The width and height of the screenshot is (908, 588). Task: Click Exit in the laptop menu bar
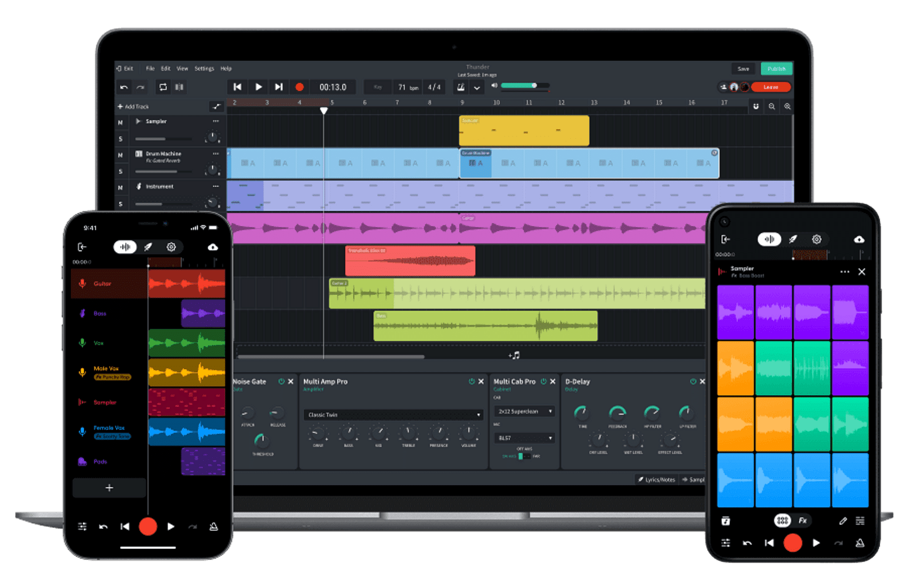coord(125,68)
